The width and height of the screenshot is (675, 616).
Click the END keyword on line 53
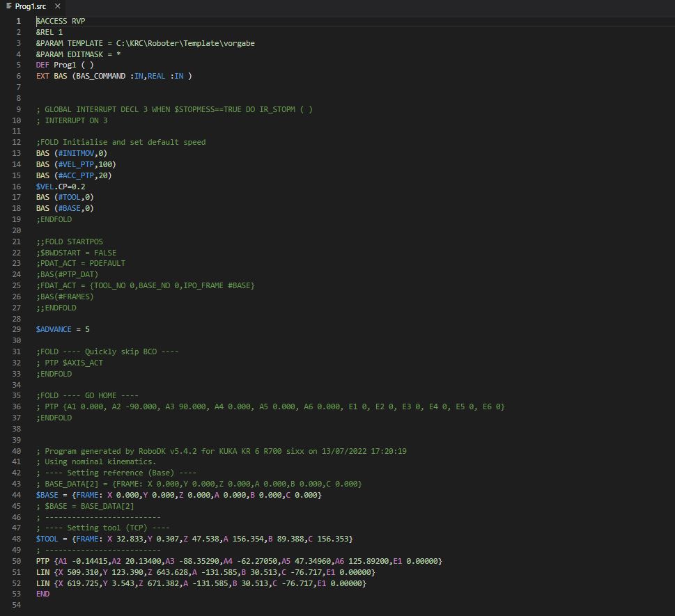[42, 594]
